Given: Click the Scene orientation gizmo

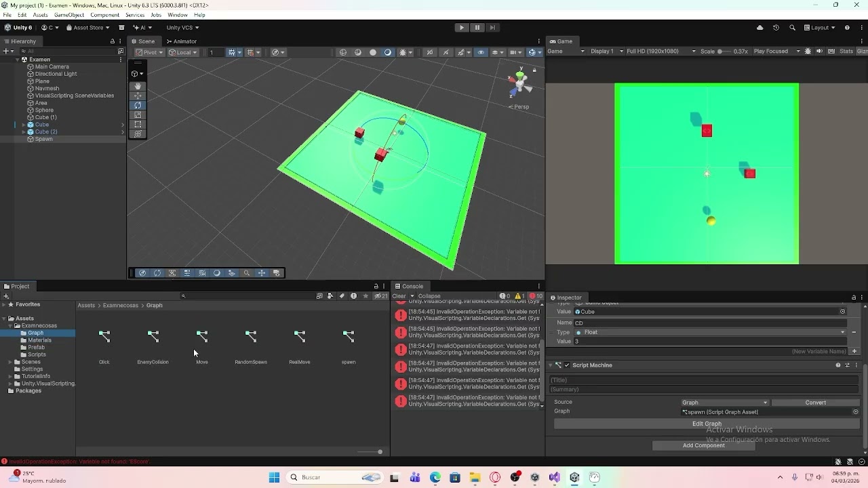Looking at the screenshot, I should 520,82.
